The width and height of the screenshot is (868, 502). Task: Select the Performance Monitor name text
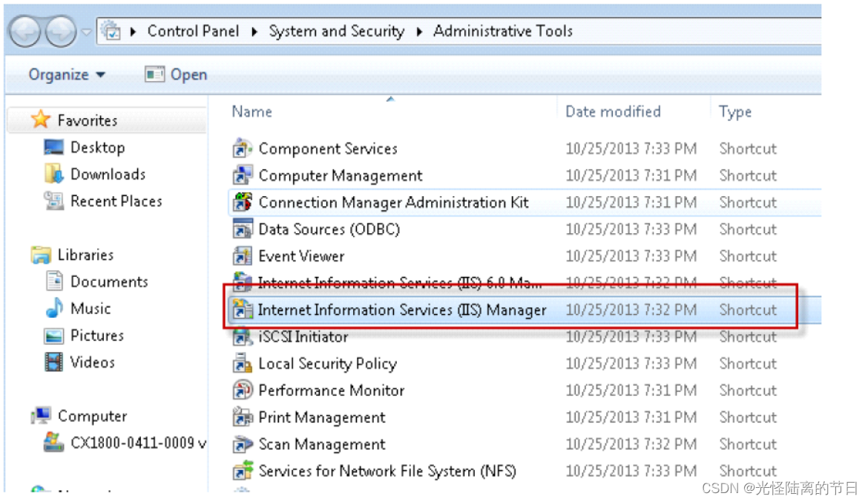331,390
